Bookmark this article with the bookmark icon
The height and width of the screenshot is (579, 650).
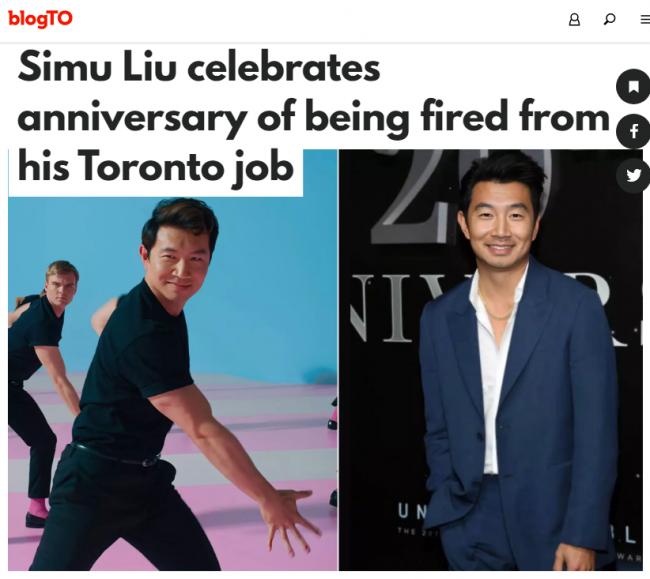point(633,87)
